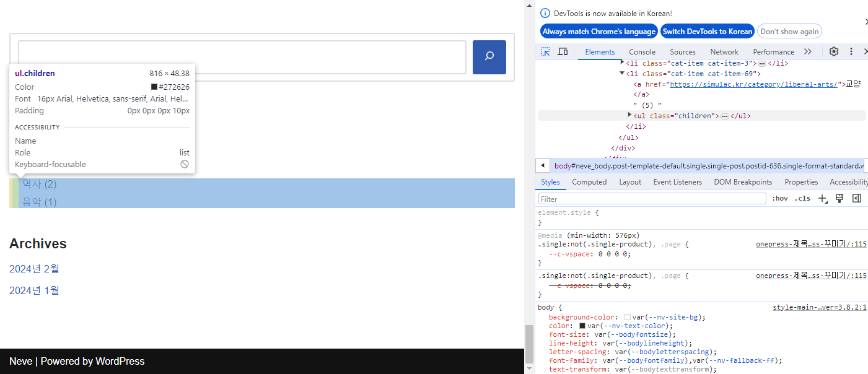868x374 pixels.
Task: Select the Computed subtab
Action: pos(589,182)
